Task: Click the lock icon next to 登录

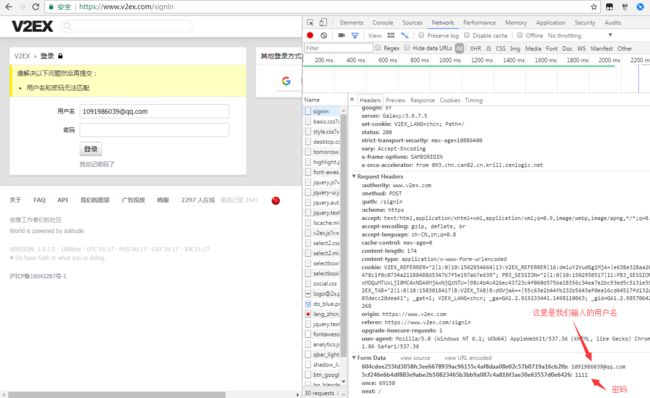Action: click(x=61, y=56)
